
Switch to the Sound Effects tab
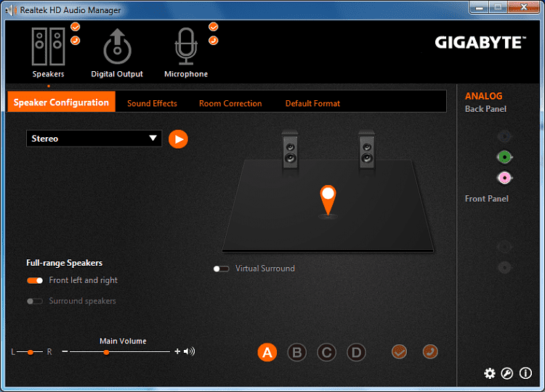(x=152, y=104)
